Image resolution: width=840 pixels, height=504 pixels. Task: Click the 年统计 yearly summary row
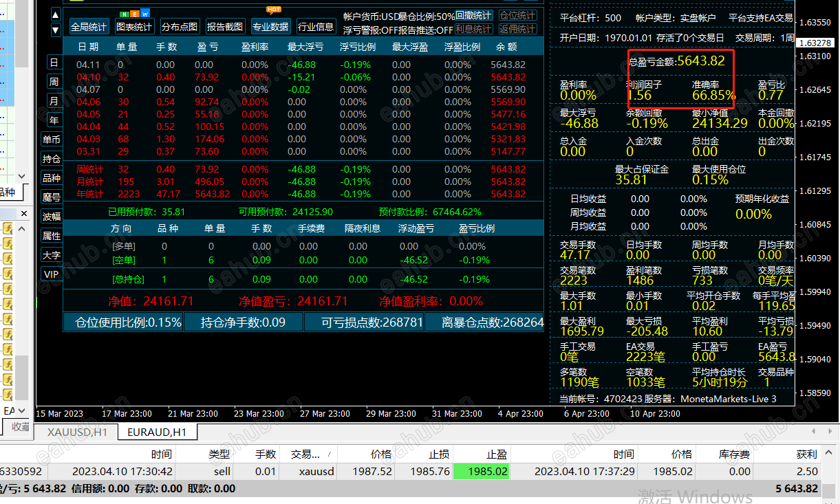coord(301,194)
